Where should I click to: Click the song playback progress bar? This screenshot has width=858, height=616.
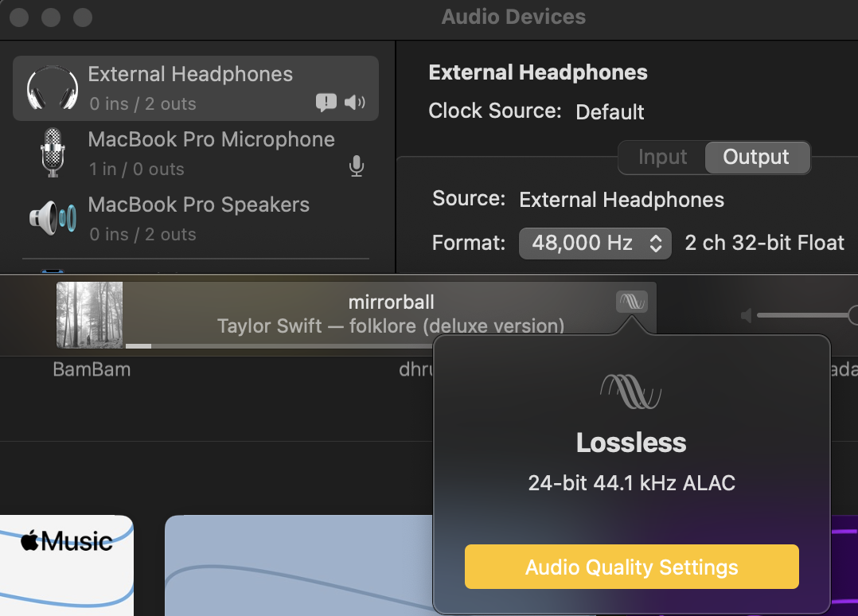279,345
